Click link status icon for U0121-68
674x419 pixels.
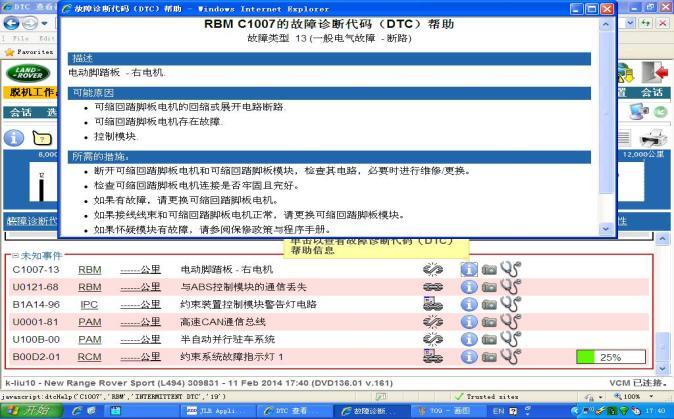433,287
